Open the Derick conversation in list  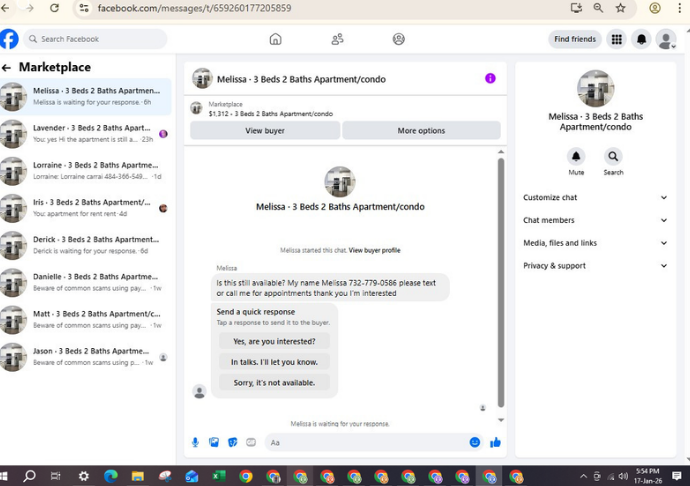coord(86,245)
